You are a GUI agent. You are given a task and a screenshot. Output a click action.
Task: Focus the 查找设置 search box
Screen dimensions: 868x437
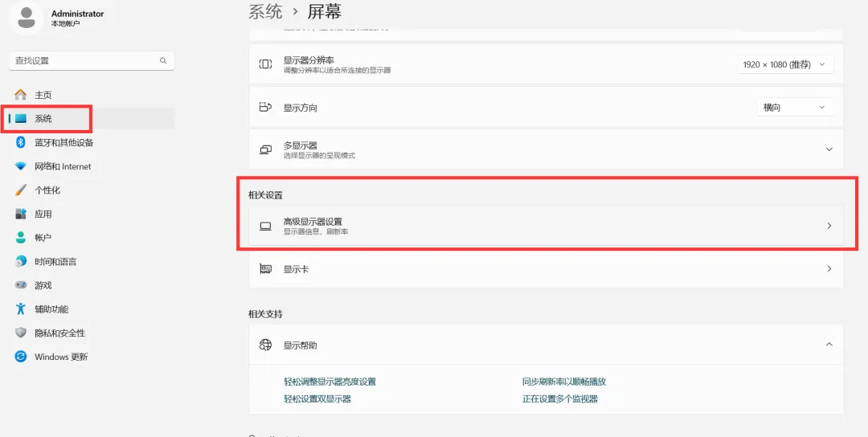(92, 61)
